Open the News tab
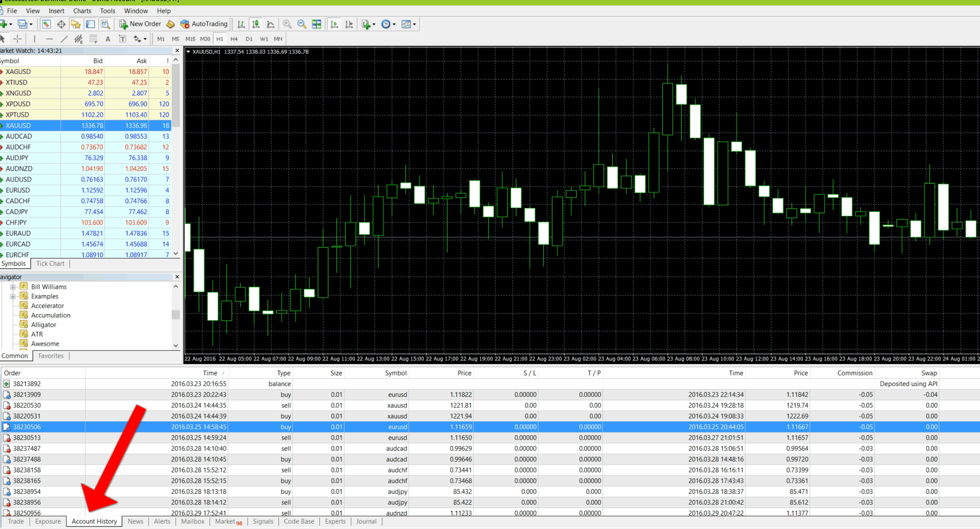 point(135,521)
